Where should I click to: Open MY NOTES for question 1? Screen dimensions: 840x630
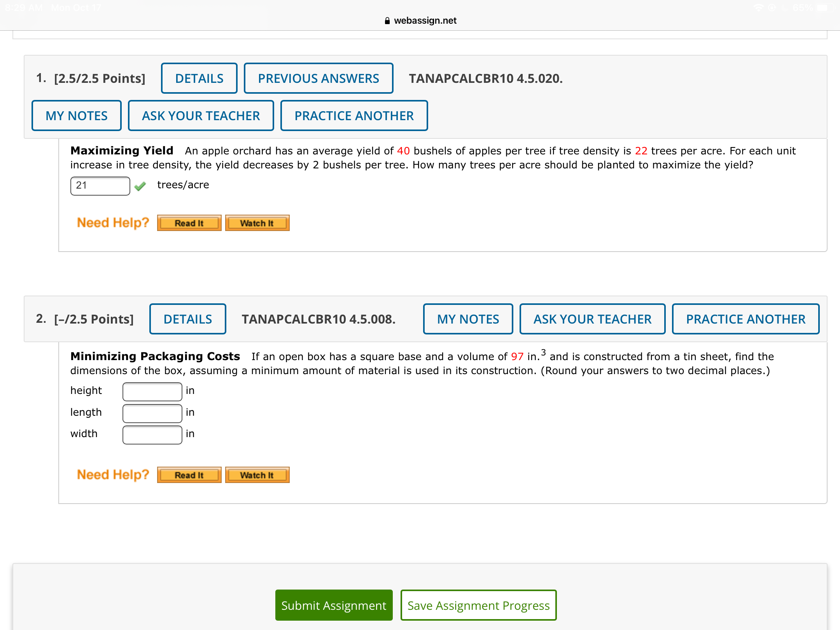pos(77,115)
